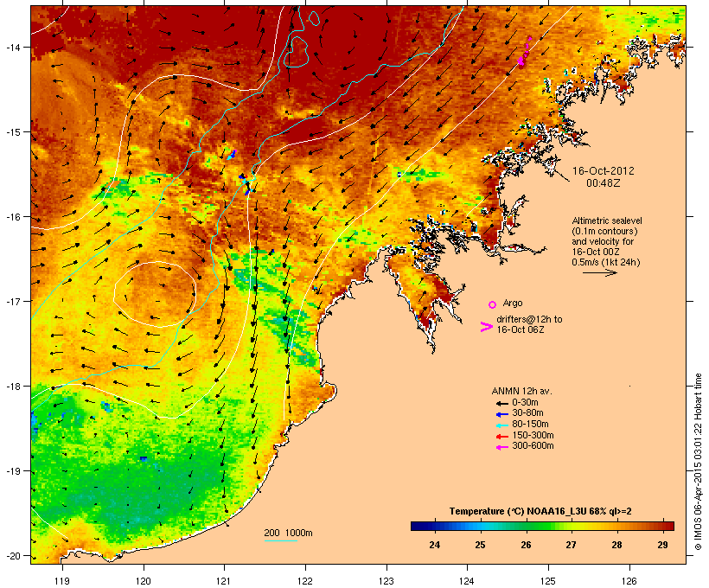This screenshot has width=709, height=588.
Task: Click the 'drifters@12h to' label
Action: pos(529,319)
